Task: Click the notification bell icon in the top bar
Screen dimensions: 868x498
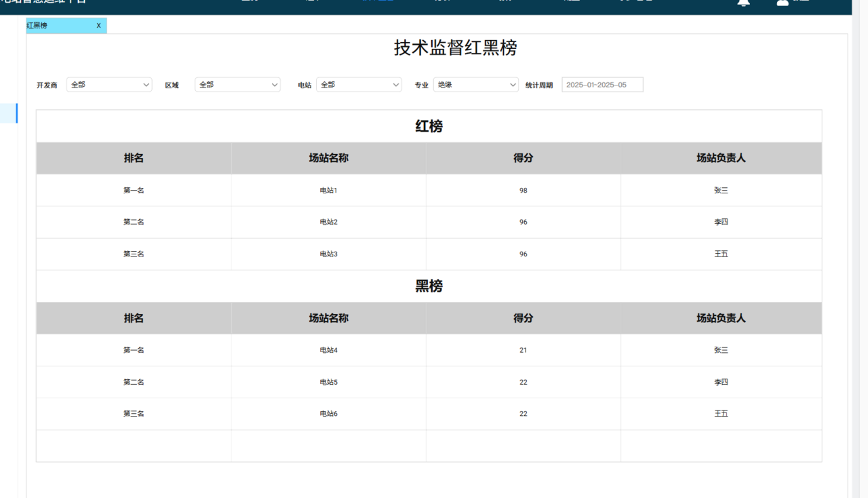Action: [744, 3]
